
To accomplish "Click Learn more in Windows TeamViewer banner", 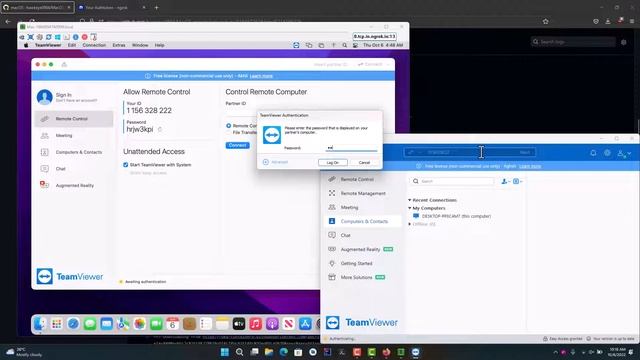I will coord(530,166).
